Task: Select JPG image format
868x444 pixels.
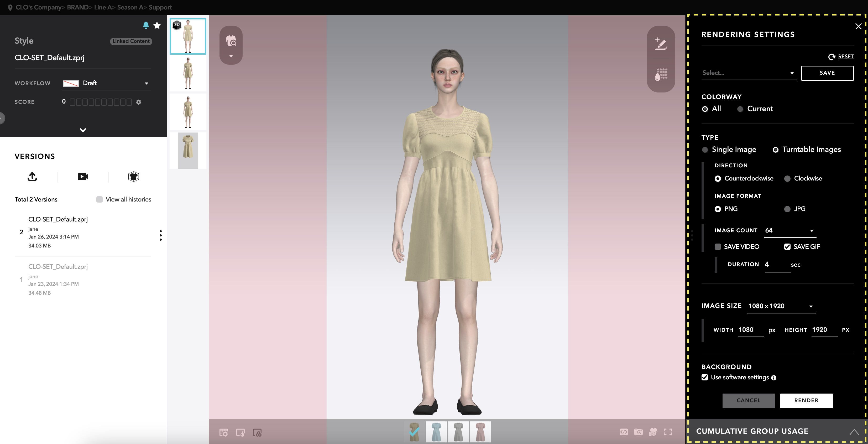Action: click(787, 209)
